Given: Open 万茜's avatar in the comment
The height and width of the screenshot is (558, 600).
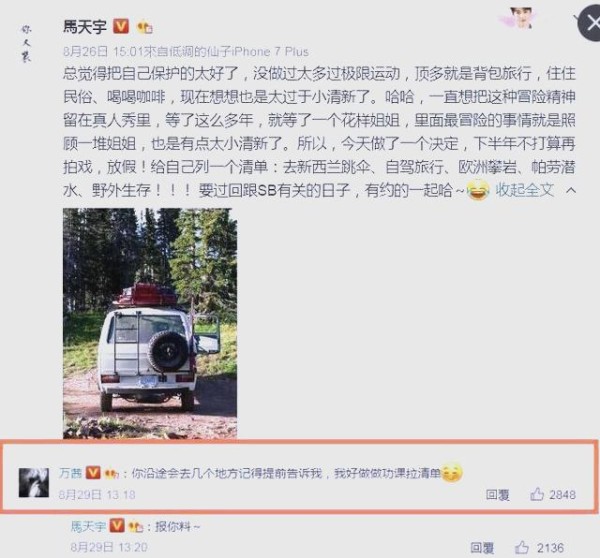Looking at the screenshot, I should click(34, 482).
